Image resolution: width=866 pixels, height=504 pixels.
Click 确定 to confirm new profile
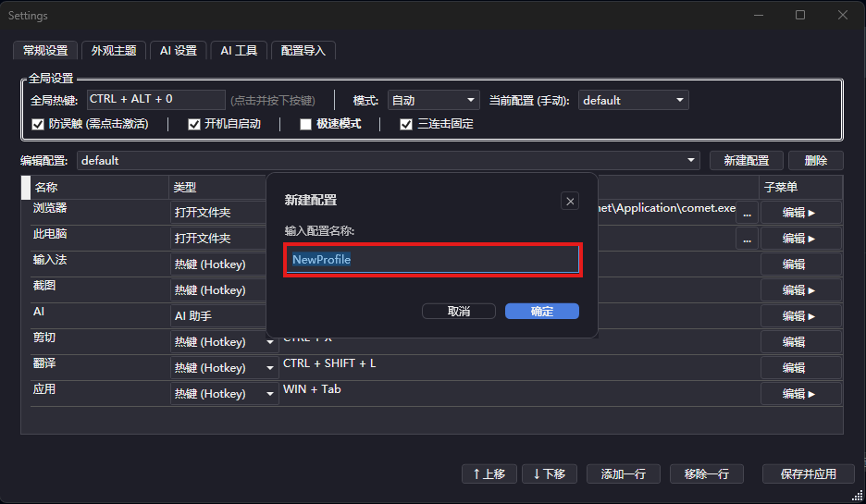(542, 312)
